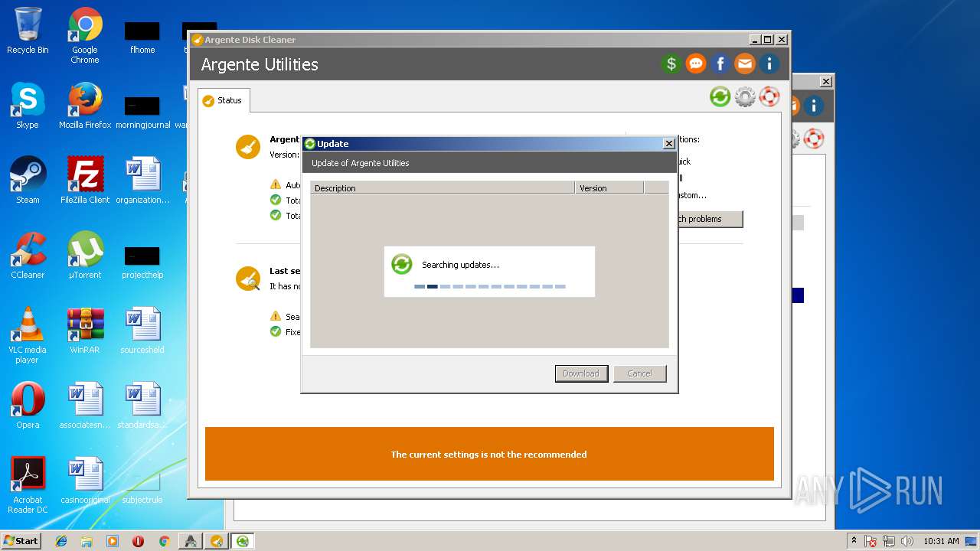Viewport: 980px width, 551px height.
Task: Select µTorrent desktop shortcut
Action: 85,255
